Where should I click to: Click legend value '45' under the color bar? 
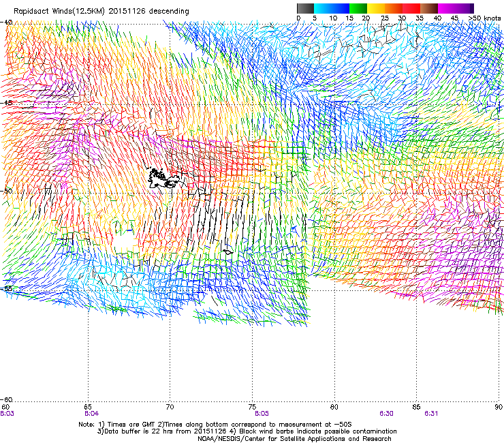(454, 18)
